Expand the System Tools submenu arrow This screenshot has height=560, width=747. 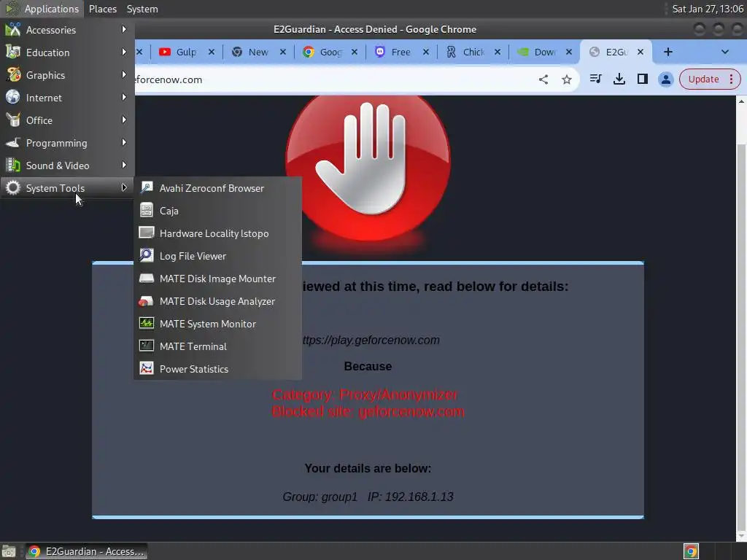[x=124, y=187]
